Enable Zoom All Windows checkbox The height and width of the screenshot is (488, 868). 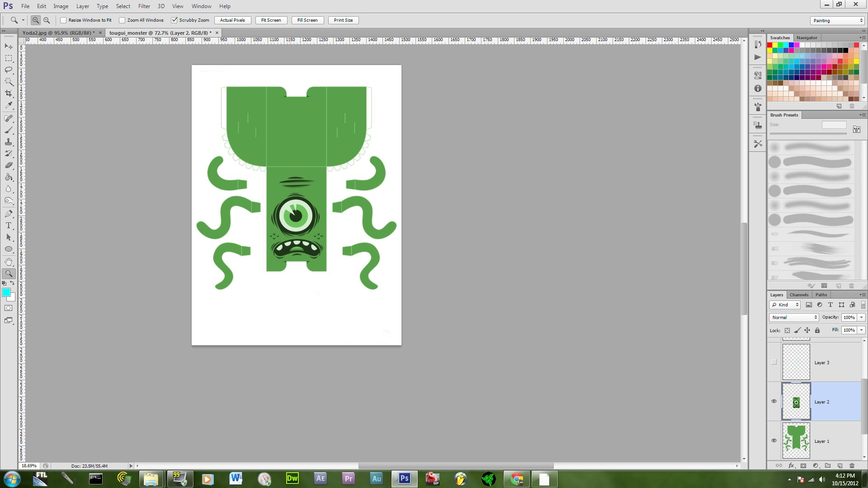(122, 20)
